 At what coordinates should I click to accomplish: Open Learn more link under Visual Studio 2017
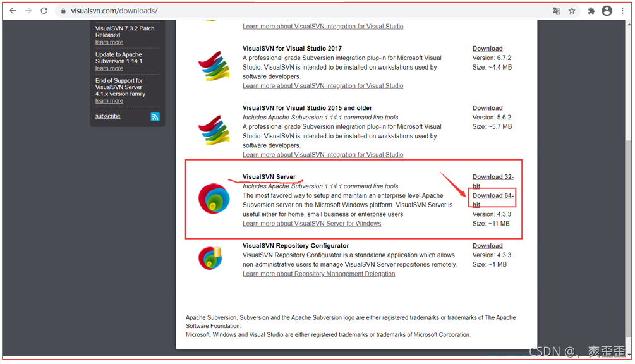(323, 86)
